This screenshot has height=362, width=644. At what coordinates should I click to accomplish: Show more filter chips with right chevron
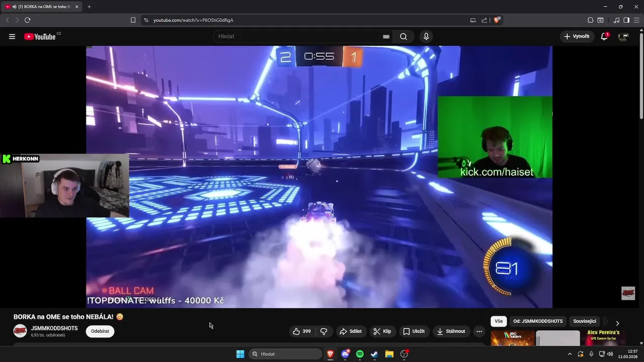[617, 323]
